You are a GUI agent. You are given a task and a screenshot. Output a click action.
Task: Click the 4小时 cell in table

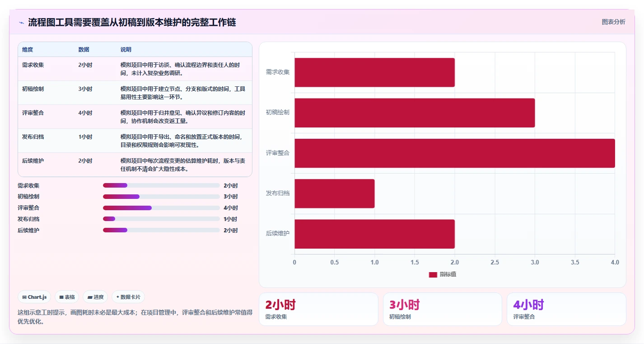85,113
